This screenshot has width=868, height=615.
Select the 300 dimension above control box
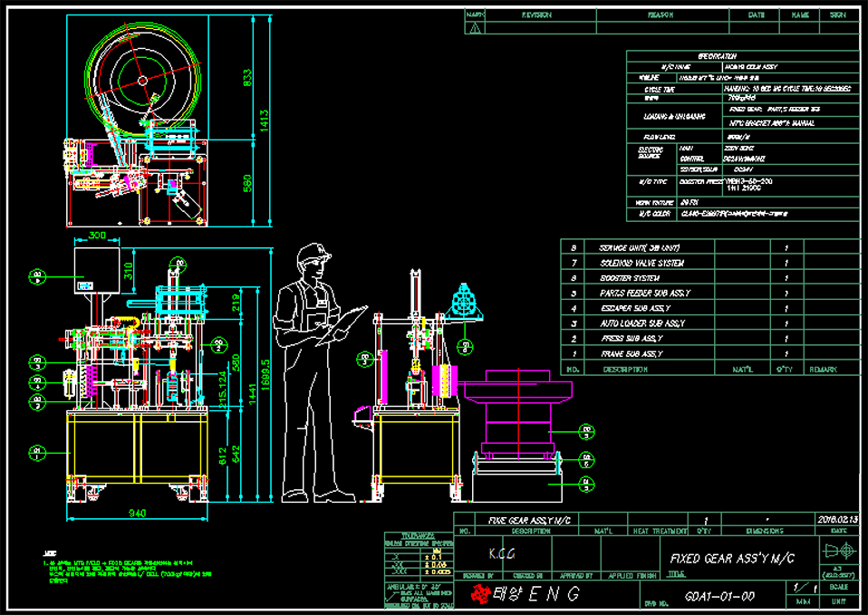(97, 235)
